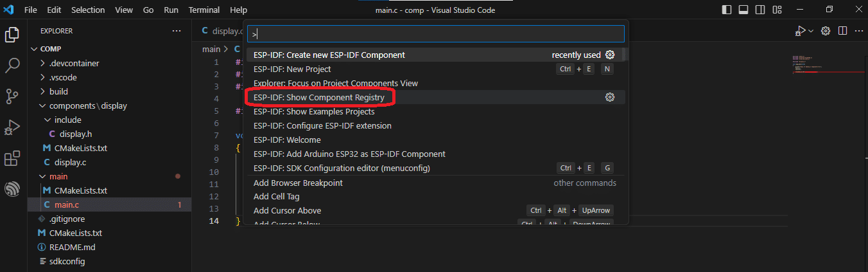Open the Search view icon

tap(12, 65)
